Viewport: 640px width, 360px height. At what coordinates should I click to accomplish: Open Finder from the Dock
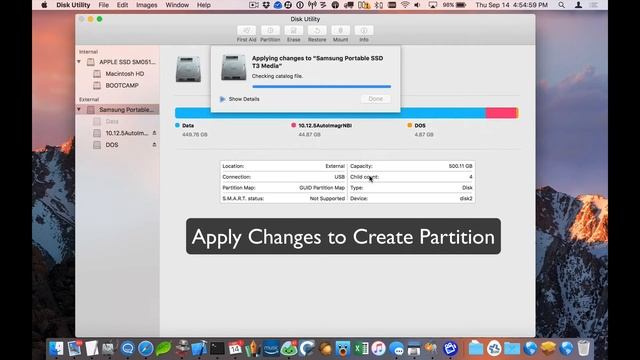coord(56,348)
